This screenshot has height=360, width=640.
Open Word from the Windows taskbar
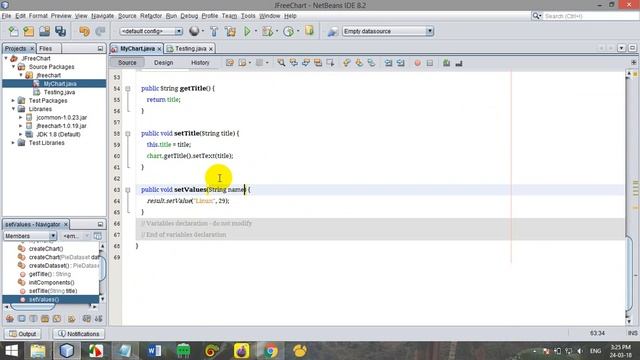[x=154, y=351]
